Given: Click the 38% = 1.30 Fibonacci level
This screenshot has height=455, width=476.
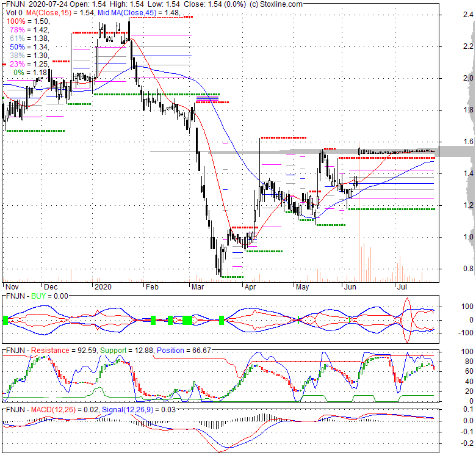Looking at the screenshot, I should 29,56.
